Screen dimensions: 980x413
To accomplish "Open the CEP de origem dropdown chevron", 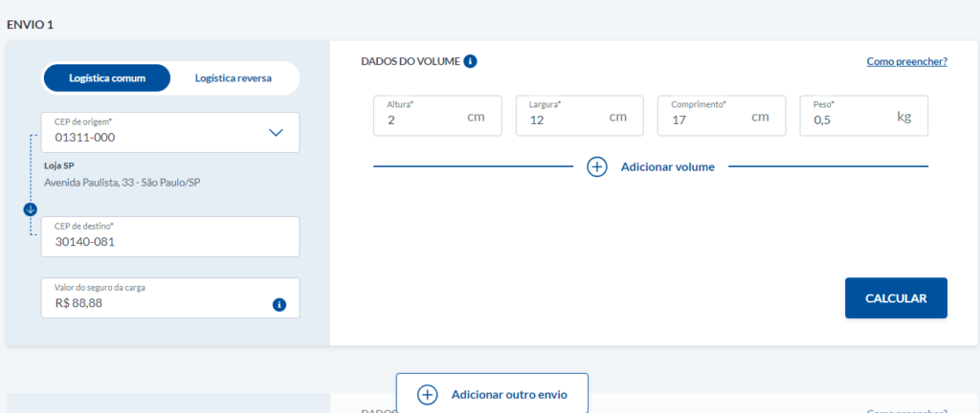I will 276,132.
